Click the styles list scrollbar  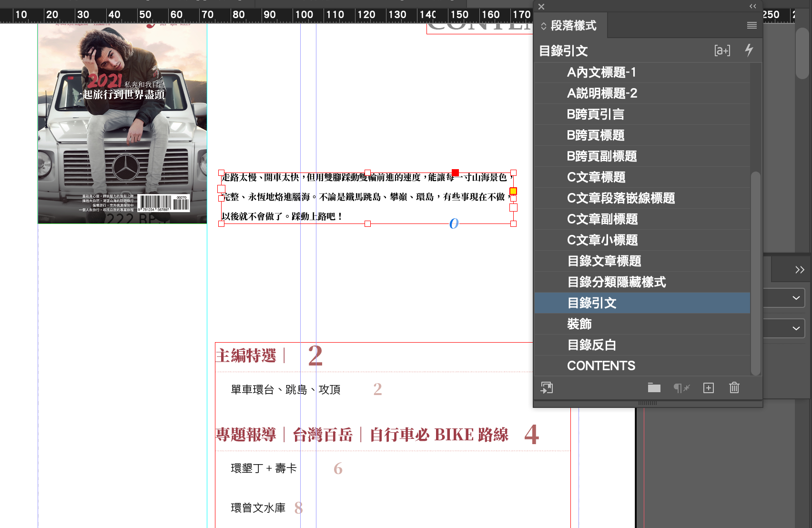coord(755,272)
